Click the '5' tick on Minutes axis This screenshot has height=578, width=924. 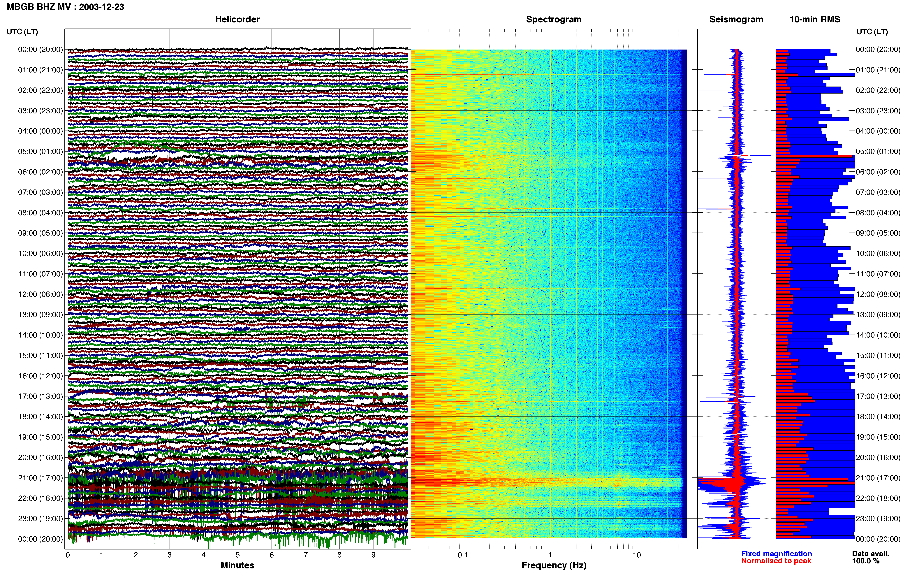point(238,555)
